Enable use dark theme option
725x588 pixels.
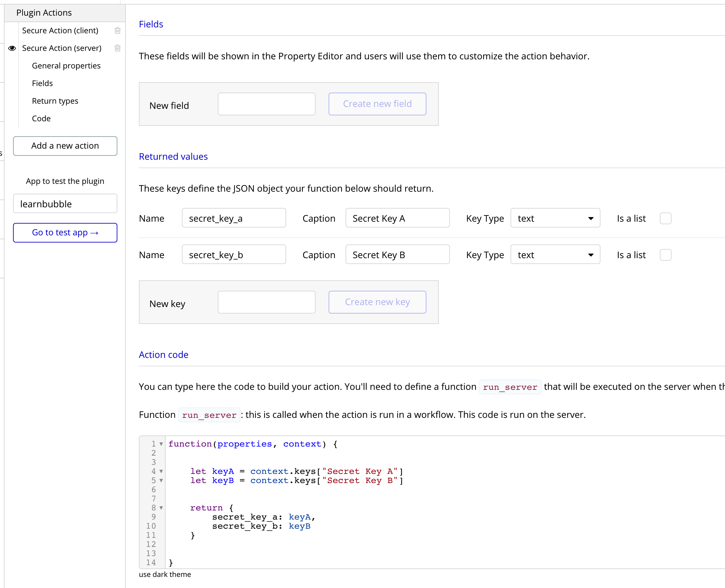coord(165,574)
